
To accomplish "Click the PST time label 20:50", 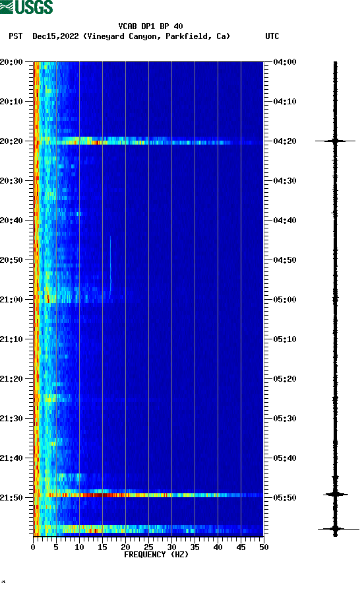I will (x=11, y=260).
